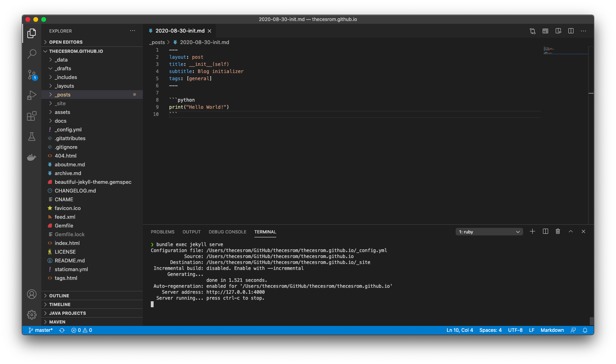The height and width of the screenshot is (364, 616).
Task: Click master* branch in status bar
Action: [x=40, y=330]
